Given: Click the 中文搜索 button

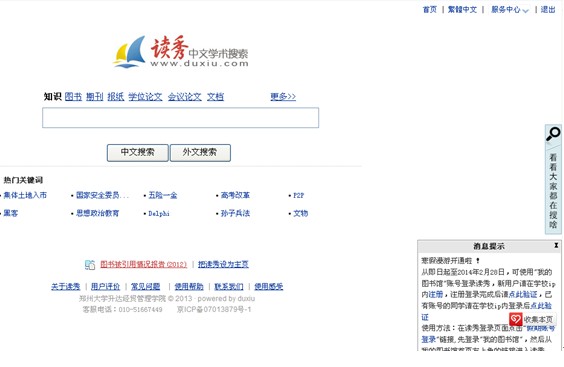Looking at the screenshot, I should tap(137, 153).
